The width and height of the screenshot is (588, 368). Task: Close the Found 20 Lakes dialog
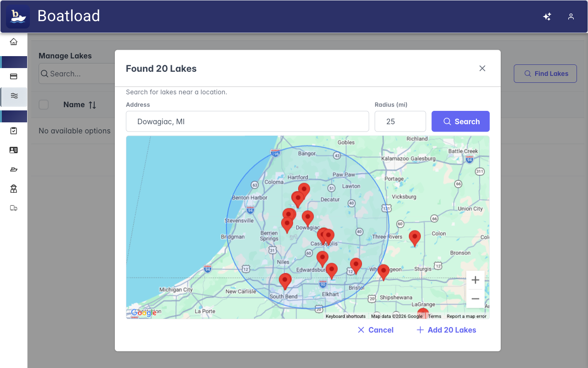click(x=482, y=69)
